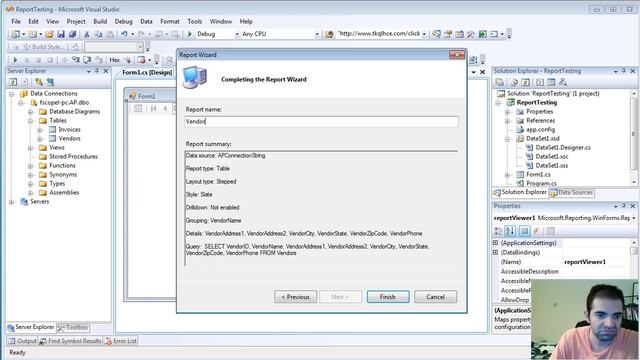Viewport: 640px width, 360px height.
Task: Click the Report name text field
Action: [321, 122]
